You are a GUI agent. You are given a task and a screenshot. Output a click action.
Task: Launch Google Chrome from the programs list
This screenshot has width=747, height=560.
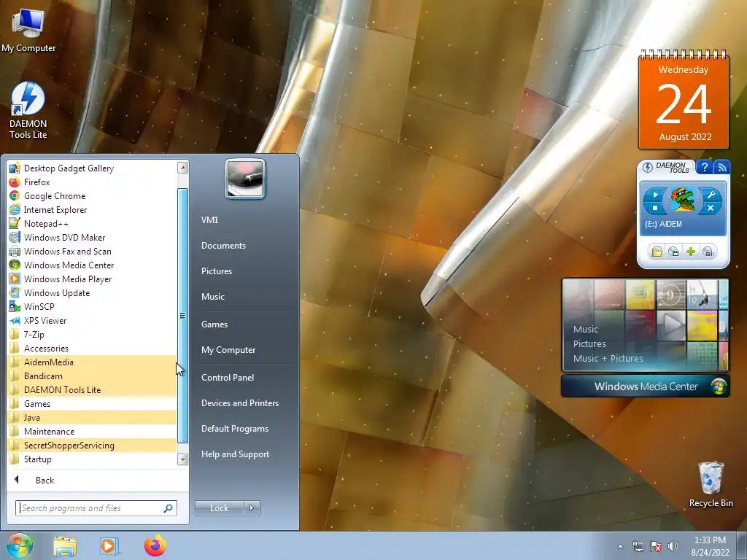coord(91,195)
